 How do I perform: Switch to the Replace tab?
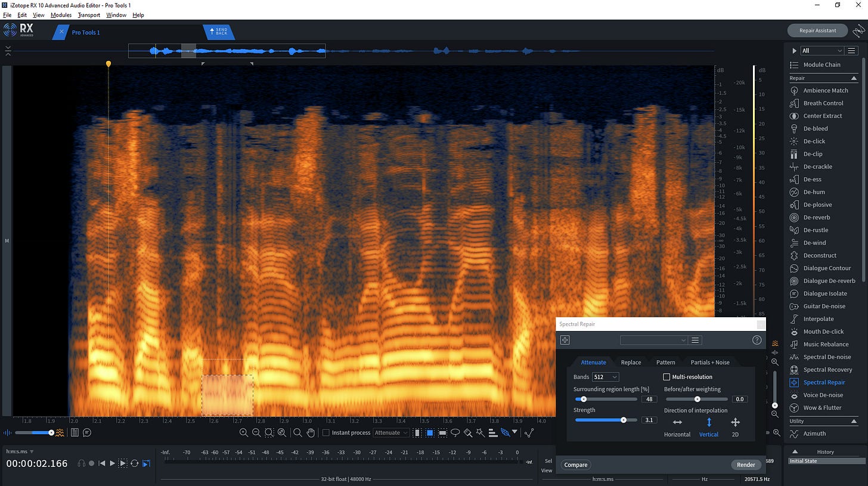point(631,362)
